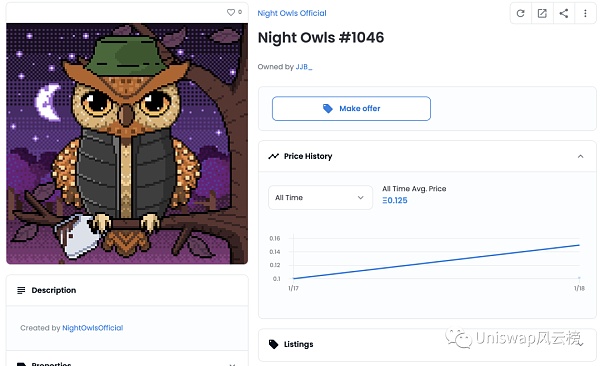
Task: Click the Listings tag icon
Action: 273,344
